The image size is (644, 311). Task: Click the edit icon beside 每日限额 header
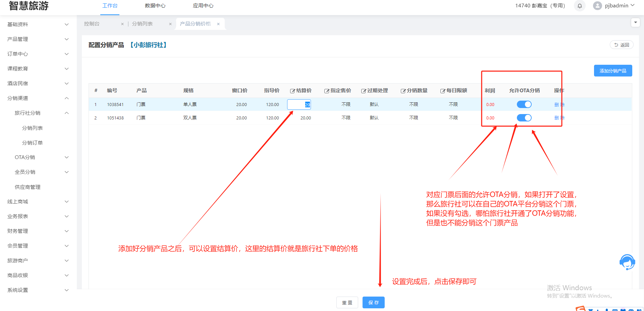[443, 91]
